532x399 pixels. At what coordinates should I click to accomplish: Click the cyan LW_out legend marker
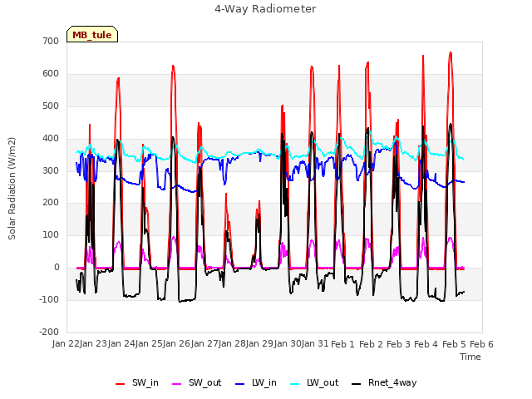point(295,384)
